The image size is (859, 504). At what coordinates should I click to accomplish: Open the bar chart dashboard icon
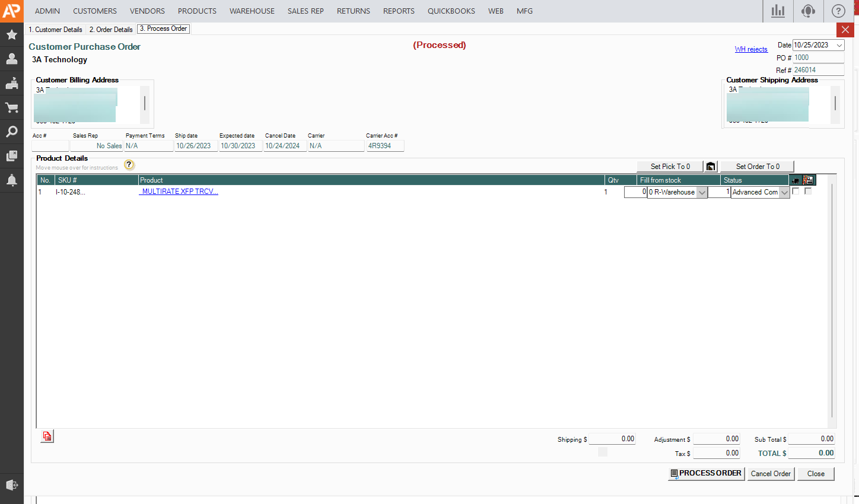coord(778,11)
